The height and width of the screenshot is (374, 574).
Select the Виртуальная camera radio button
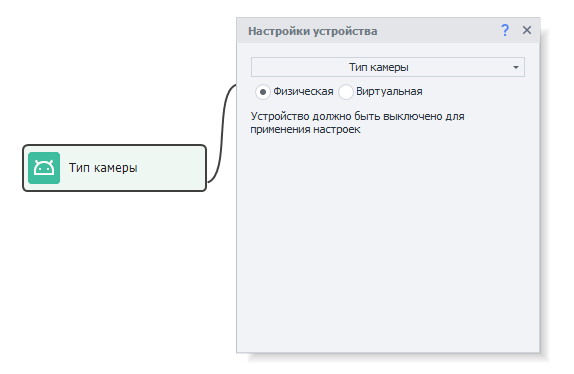point(346,92)
